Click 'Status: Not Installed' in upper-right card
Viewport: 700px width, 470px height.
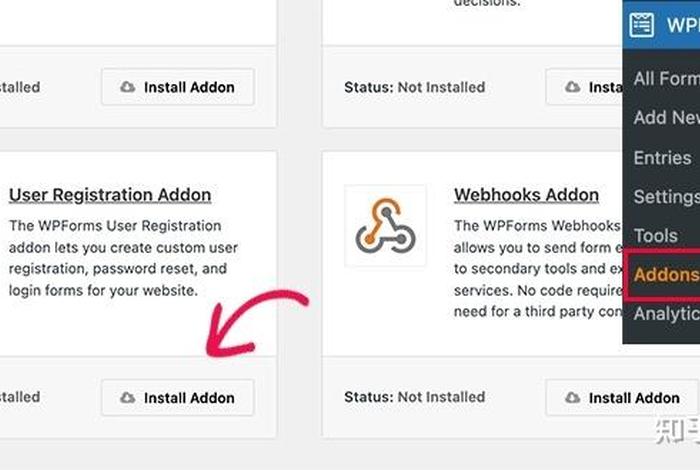tap(415, 87)
